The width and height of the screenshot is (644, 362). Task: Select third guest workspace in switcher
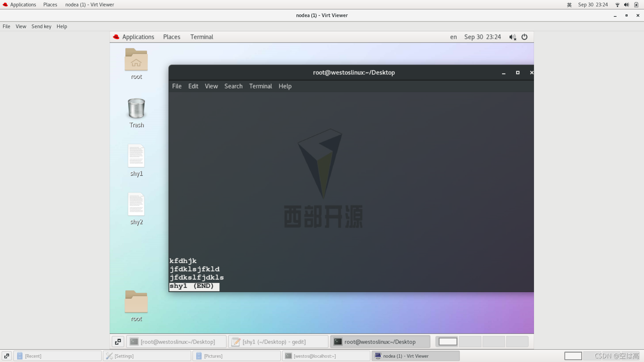point(494,342)
